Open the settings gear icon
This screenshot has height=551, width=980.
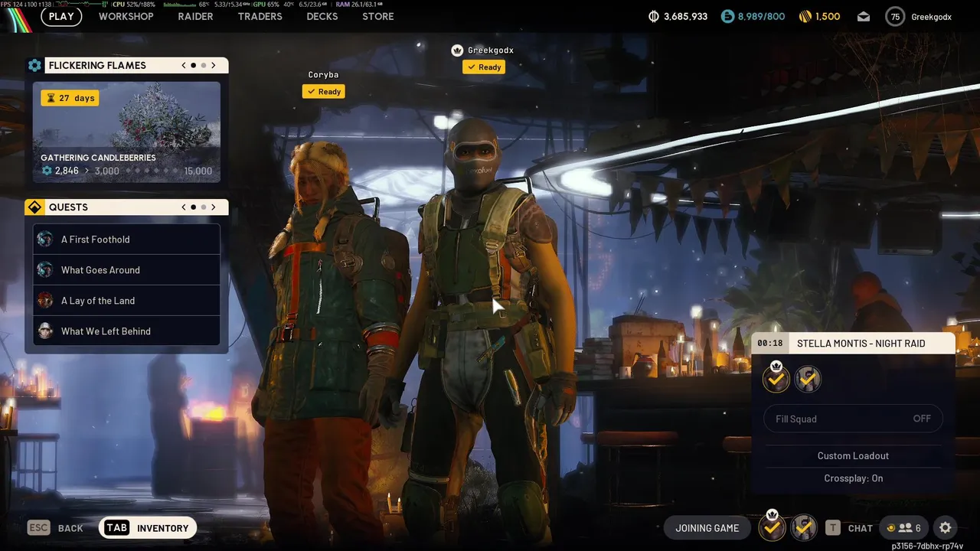[x=946, y=528]
